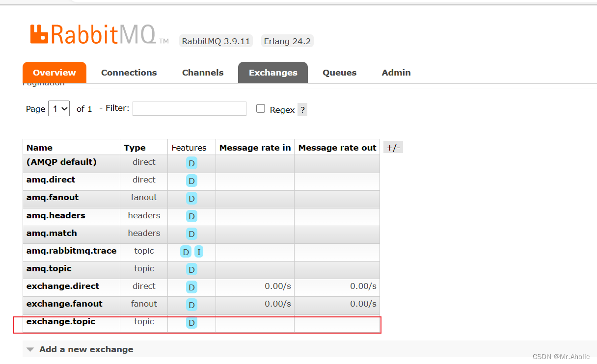Click the internal I badge on amq.rabbitmq.trace
The image size is (597, 364).
click(198, 252)
